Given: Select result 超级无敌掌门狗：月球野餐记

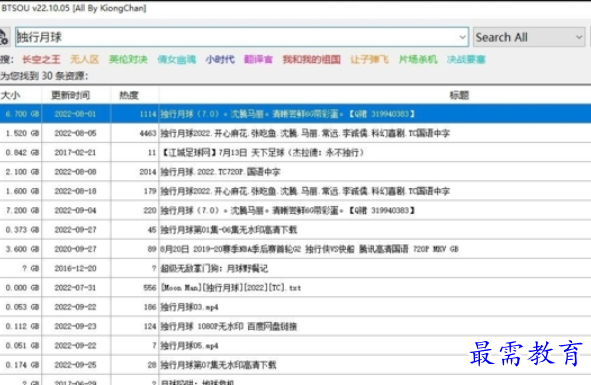Looking at the screenshot, I should (x=296, y=268).
